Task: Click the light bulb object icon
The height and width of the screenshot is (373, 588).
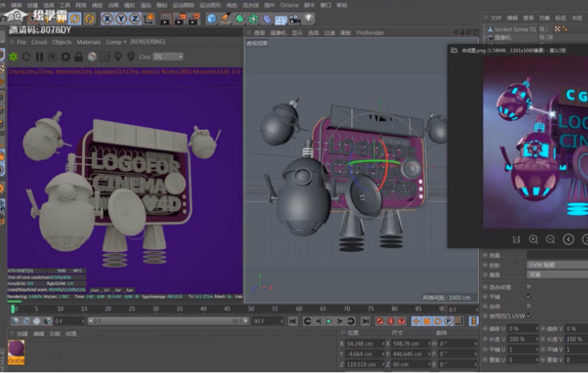Action: click(309, 18)
